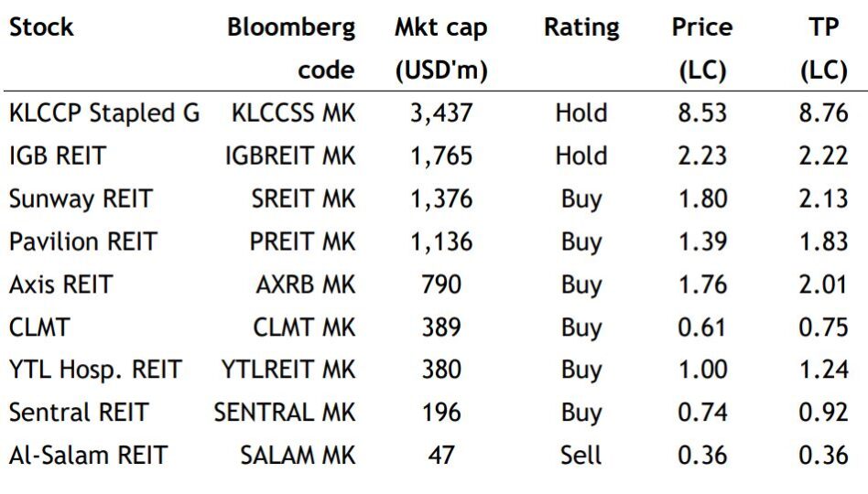Screen dimensions: 868x494
Task: Click the IGB REIT target price 2.22
Action: (x=824, y=156)
